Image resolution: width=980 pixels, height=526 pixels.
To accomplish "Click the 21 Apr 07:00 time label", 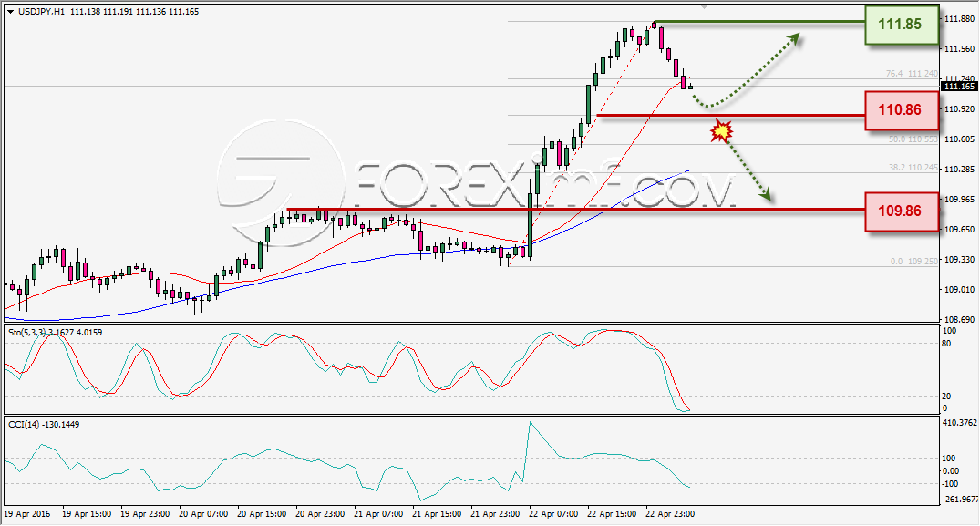I will (378, 514).
